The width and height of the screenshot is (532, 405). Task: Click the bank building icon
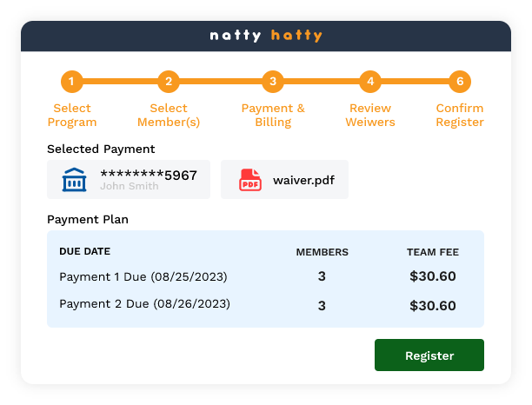coord(75,180)
